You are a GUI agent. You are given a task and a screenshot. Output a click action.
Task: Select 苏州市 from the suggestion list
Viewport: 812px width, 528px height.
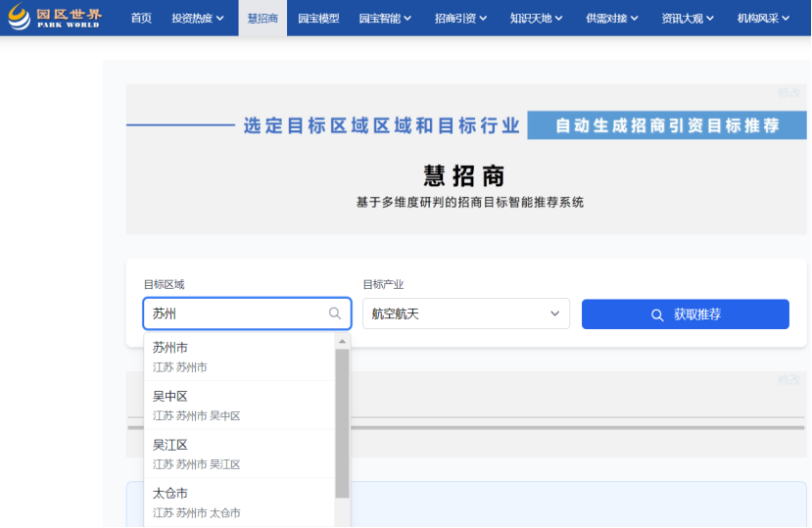(x=239, y=357)
